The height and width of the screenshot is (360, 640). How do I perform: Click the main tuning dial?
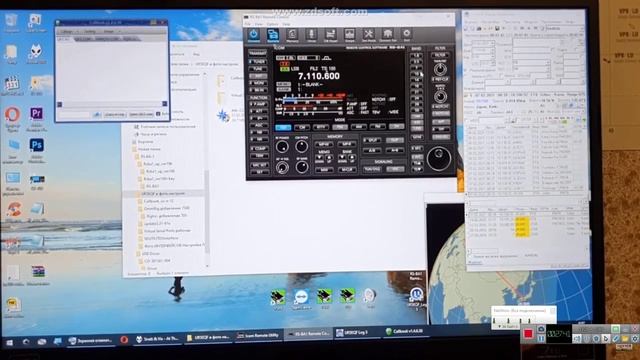click(439, 158)
